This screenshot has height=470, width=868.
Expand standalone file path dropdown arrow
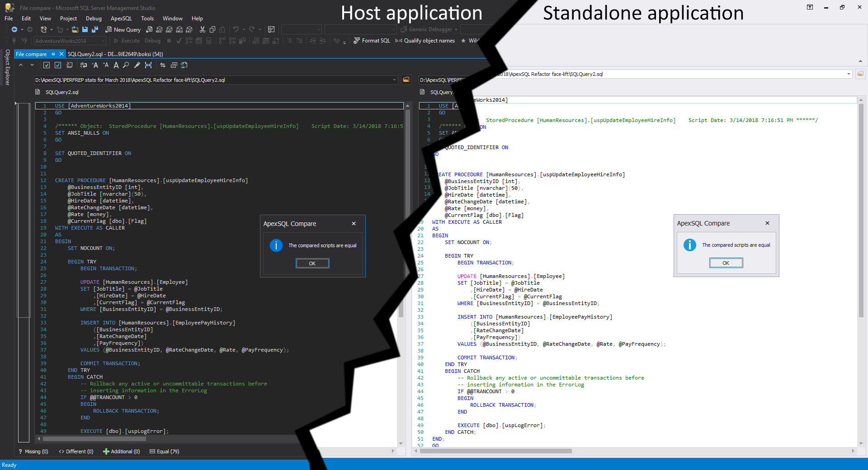coord(849,74)
